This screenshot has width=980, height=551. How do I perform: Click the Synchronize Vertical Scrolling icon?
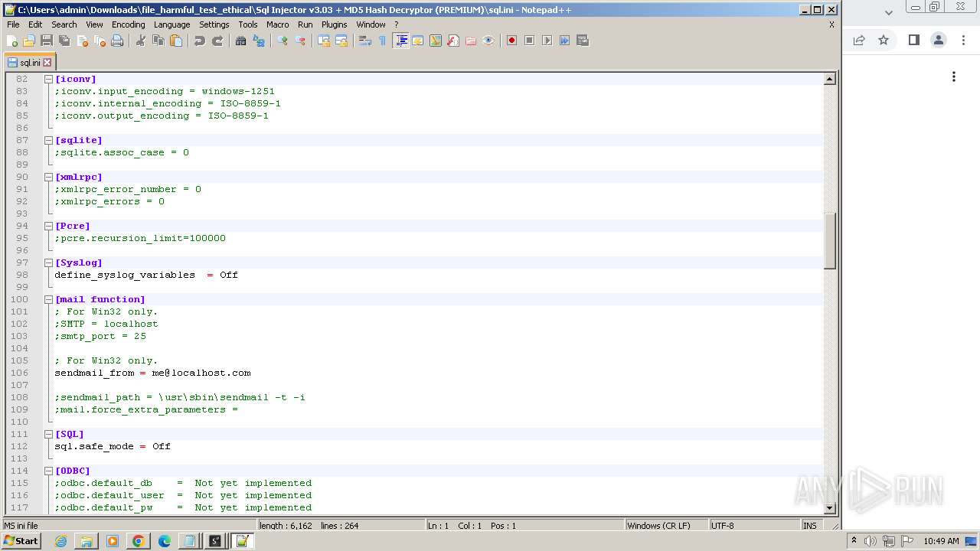pos(323,41)
